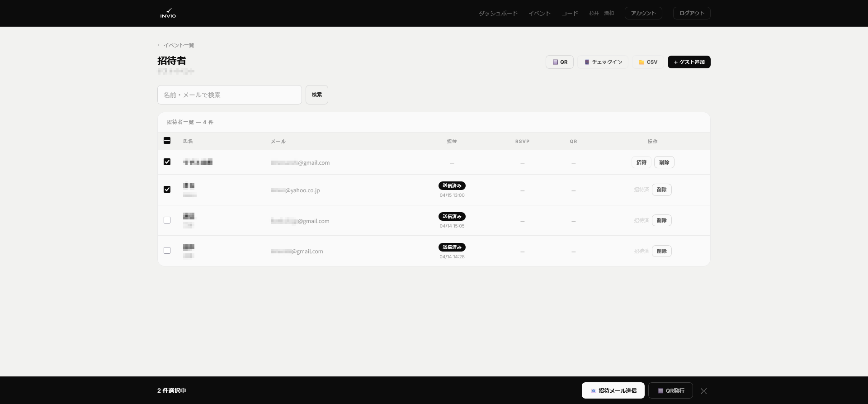Focus the 名前・メールで検索 search field
Image resolution: width=868 pixels, height=404 pixels.
click(229, 95)
